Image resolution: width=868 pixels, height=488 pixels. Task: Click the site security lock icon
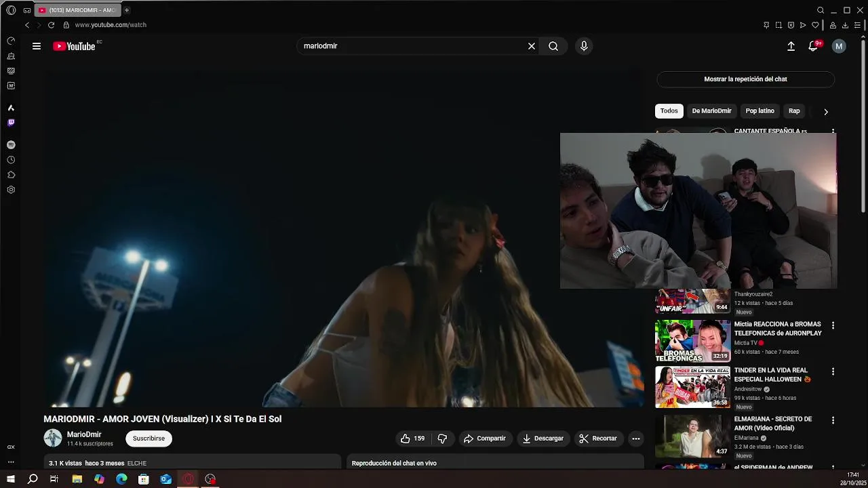pyautogui.click(x=66, y=25)
